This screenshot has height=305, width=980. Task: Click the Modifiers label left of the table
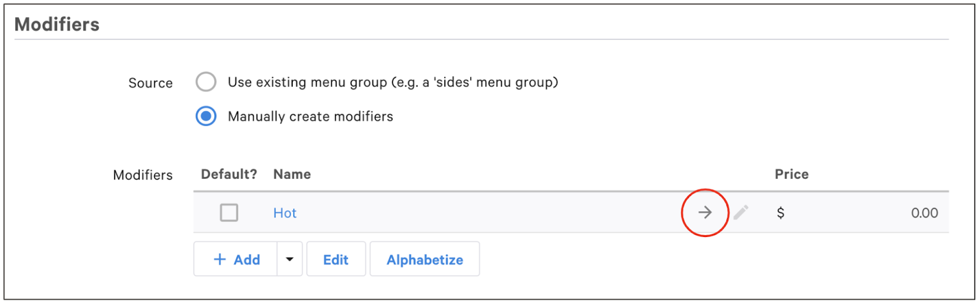[x=143, y=175]
